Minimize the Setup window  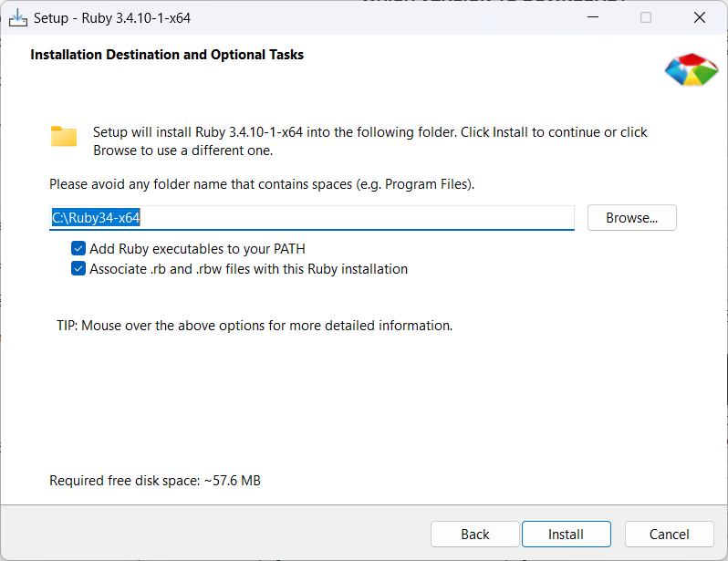[592, 17]
